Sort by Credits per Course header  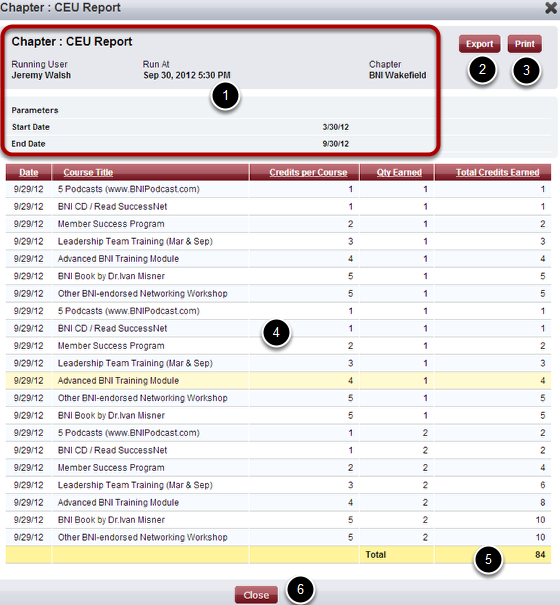(x=308, y=172)
